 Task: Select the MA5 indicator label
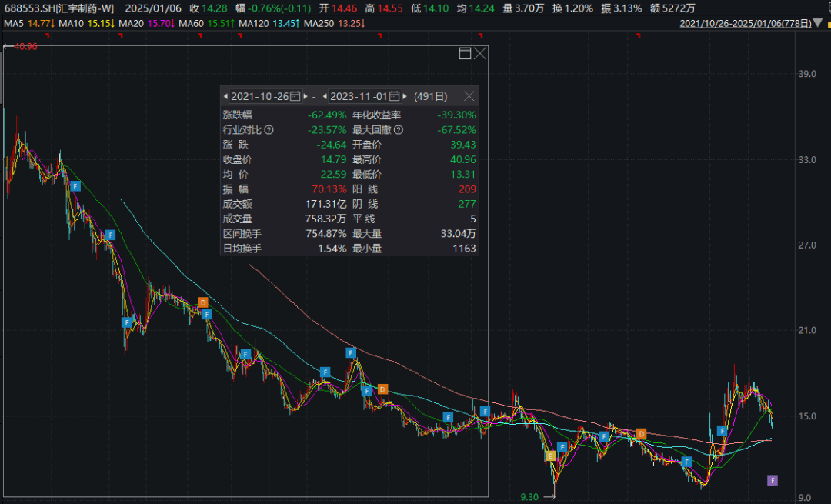[14, 23]
